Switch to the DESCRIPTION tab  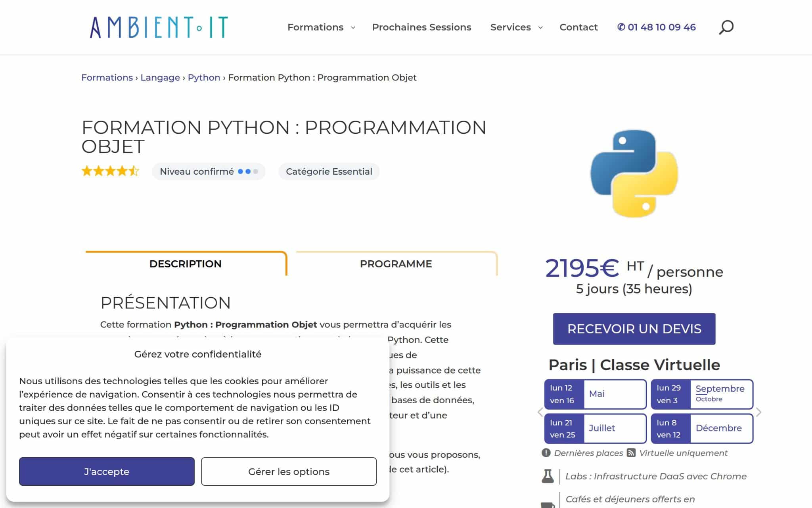[x=186, y=264]
